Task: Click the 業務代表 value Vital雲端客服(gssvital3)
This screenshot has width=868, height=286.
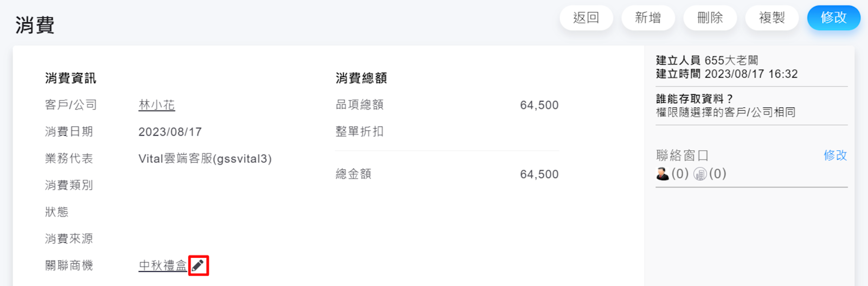Action: pyautogui.click(x=205, y=158)
